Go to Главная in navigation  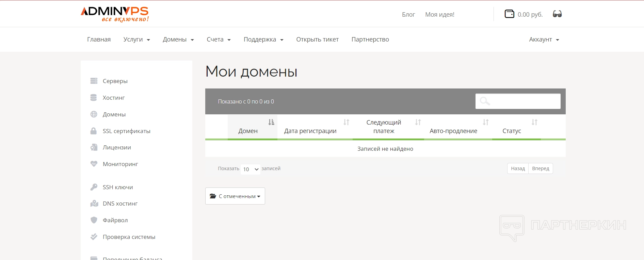99,39
